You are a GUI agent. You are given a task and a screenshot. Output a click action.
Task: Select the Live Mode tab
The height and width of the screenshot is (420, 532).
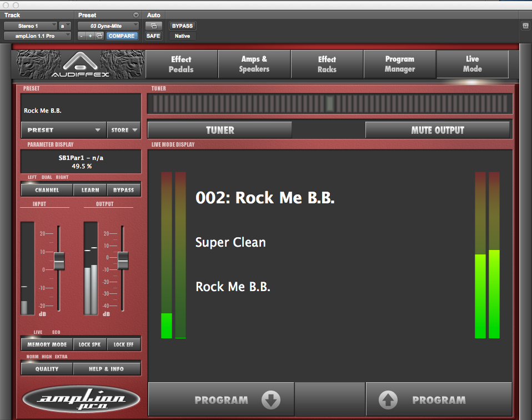click(473, 64)
